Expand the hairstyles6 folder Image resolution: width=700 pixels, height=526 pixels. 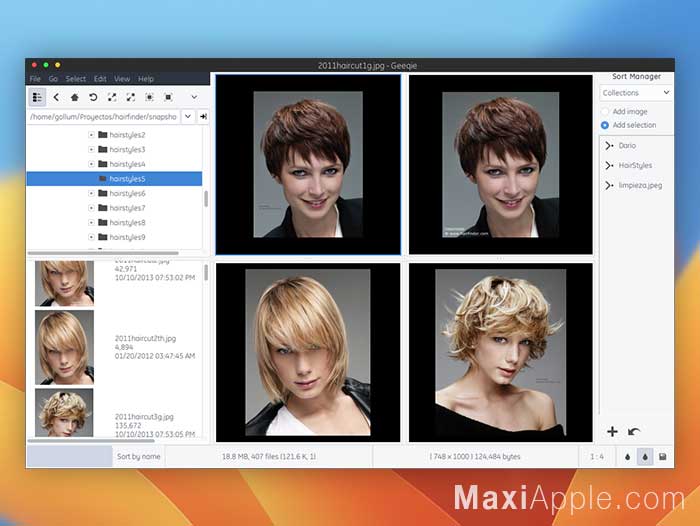[91, 193]
